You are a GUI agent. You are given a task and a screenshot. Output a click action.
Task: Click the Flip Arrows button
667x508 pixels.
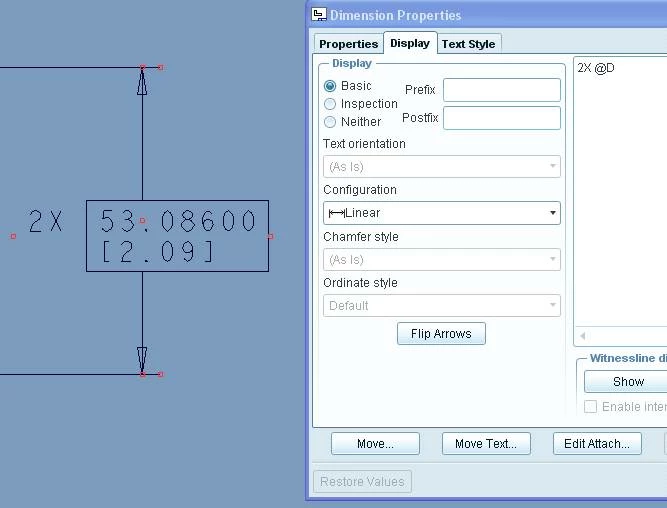[441, 334]
